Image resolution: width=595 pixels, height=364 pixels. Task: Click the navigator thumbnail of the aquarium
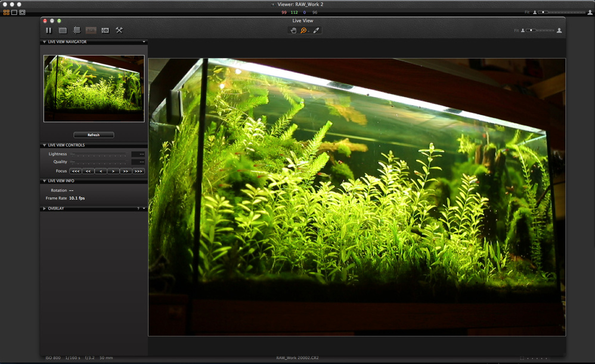[x=94, y=88]
